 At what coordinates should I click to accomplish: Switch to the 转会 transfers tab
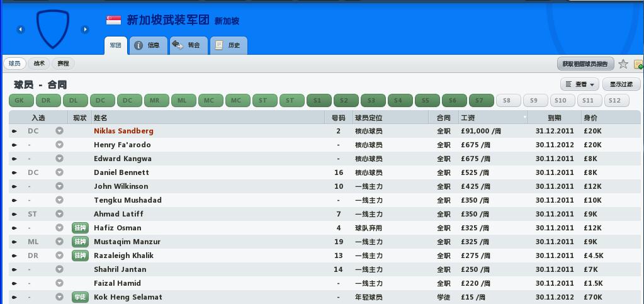tap(188, 45)
